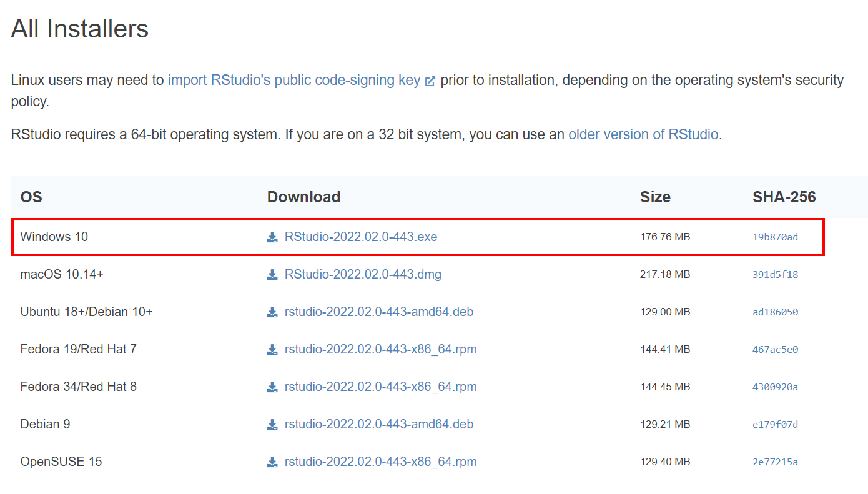Screen dimensions: 868x494
Task: Download RStudio-2022.02.0-443.exe for Windows
Action: coord(361,237)
